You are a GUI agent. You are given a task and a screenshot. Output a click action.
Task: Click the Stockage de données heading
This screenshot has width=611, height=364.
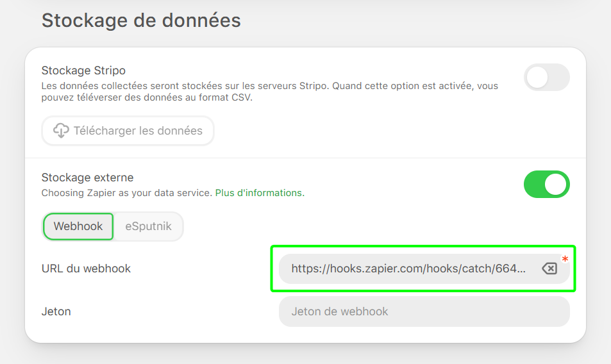[x=141, y=21]
